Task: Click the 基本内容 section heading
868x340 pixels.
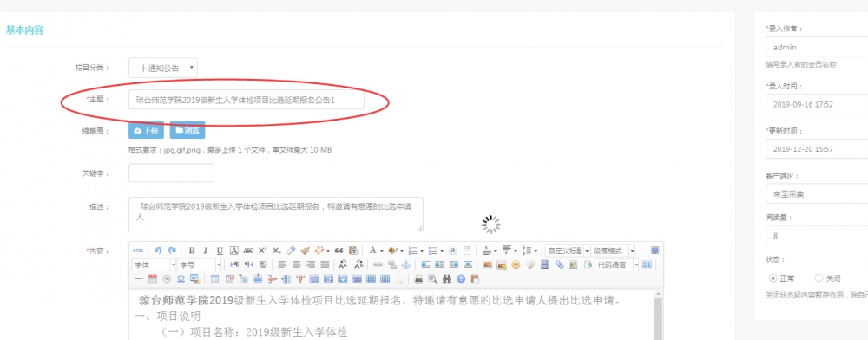Action: point(25,29)
